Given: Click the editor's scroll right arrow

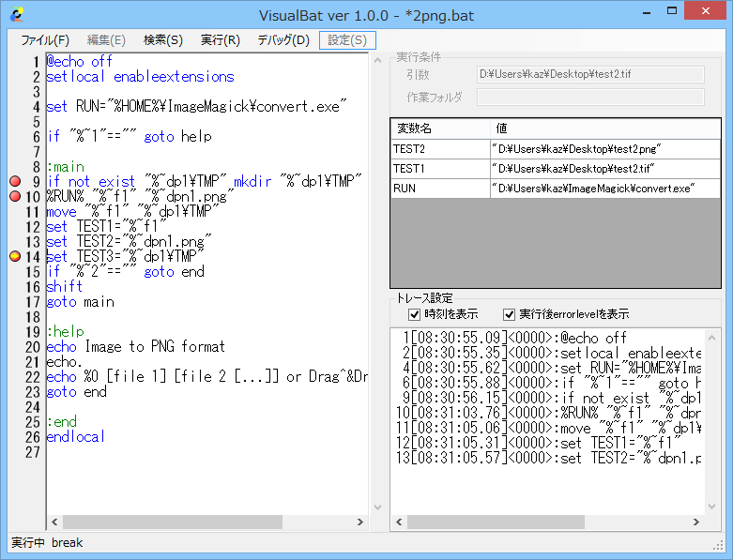Looking at the screenshot, I should pos(360,522).
